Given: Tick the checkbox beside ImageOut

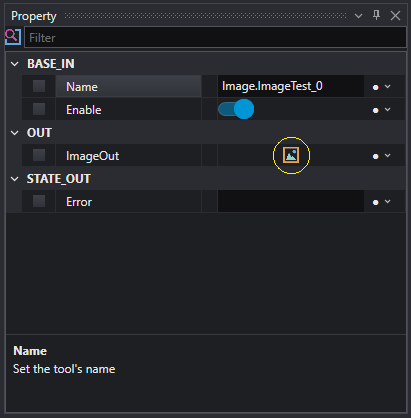Looking at the screenshot, I should pyautogui.click(x=39, y=155).
